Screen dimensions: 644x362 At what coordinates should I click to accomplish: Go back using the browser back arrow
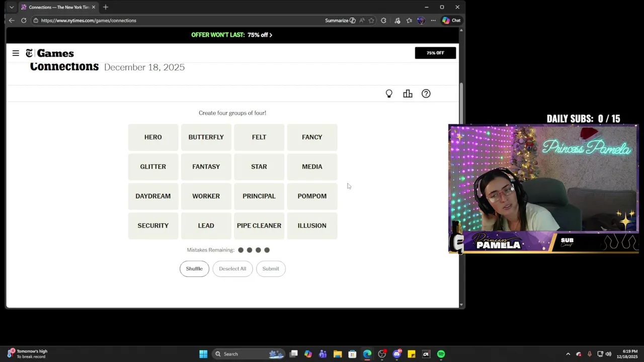[x=12, y=21]
